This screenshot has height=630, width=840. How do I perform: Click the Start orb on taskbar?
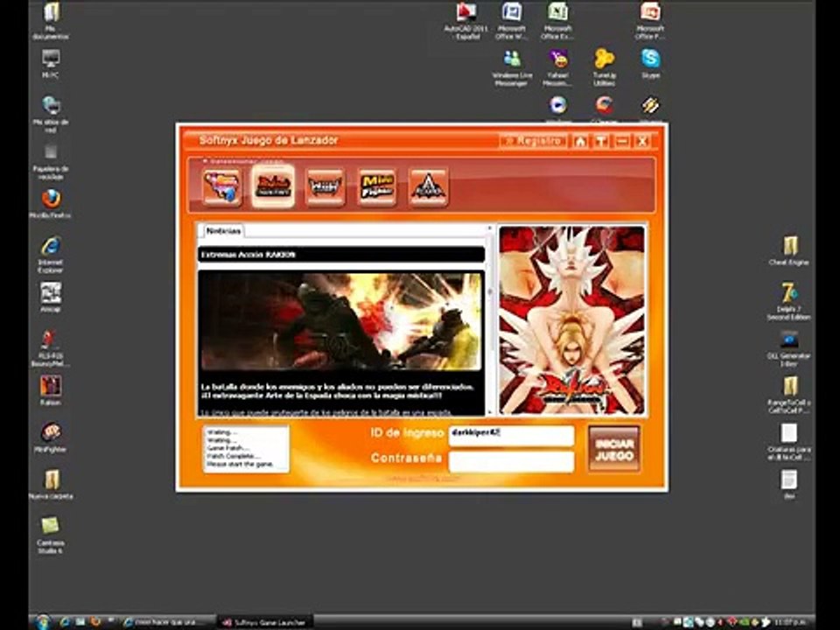[x=42, y=622]
